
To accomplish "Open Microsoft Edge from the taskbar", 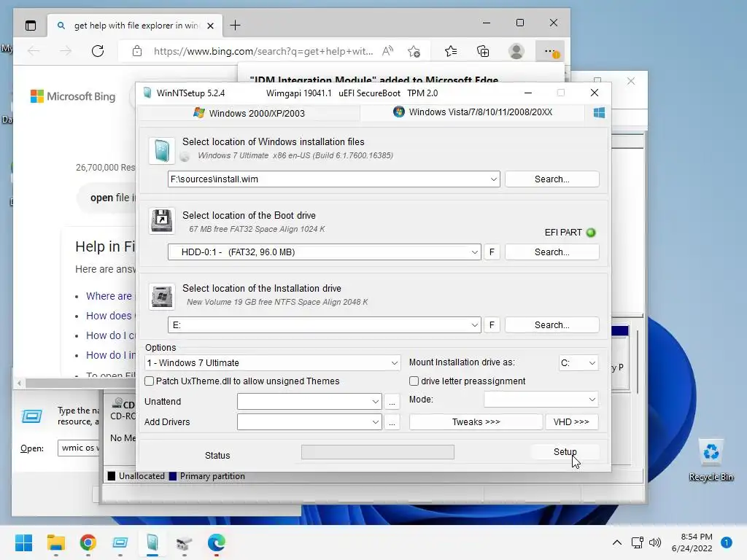I will click(216, 542).
